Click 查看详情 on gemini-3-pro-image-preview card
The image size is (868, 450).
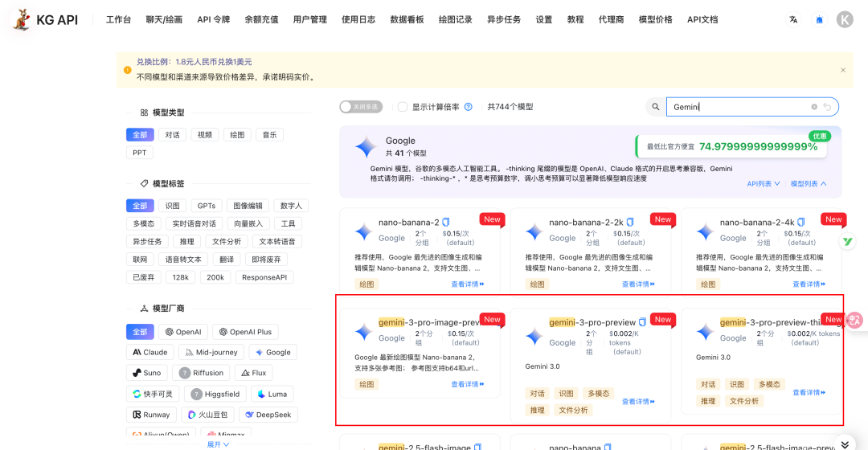point(473,384)
